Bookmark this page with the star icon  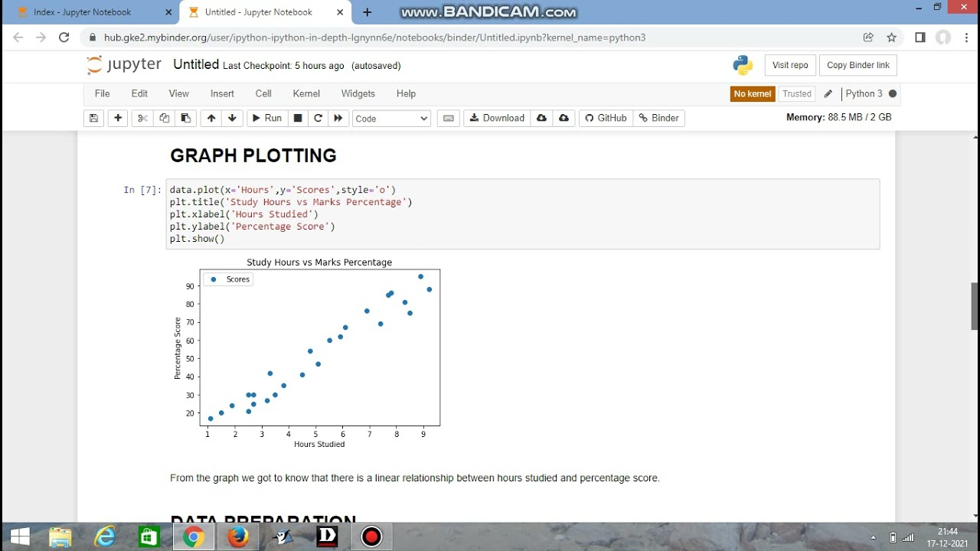coord(891,37)
